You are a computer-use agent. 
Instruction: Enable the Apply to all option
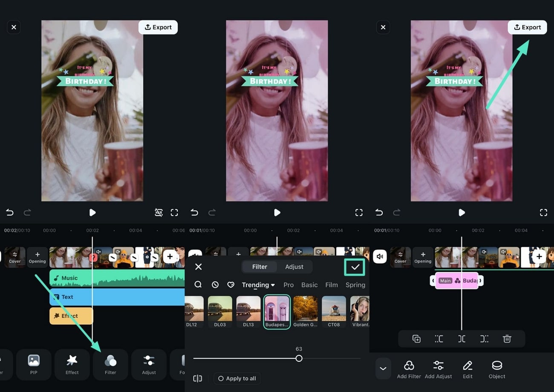[x=237, y=378]
